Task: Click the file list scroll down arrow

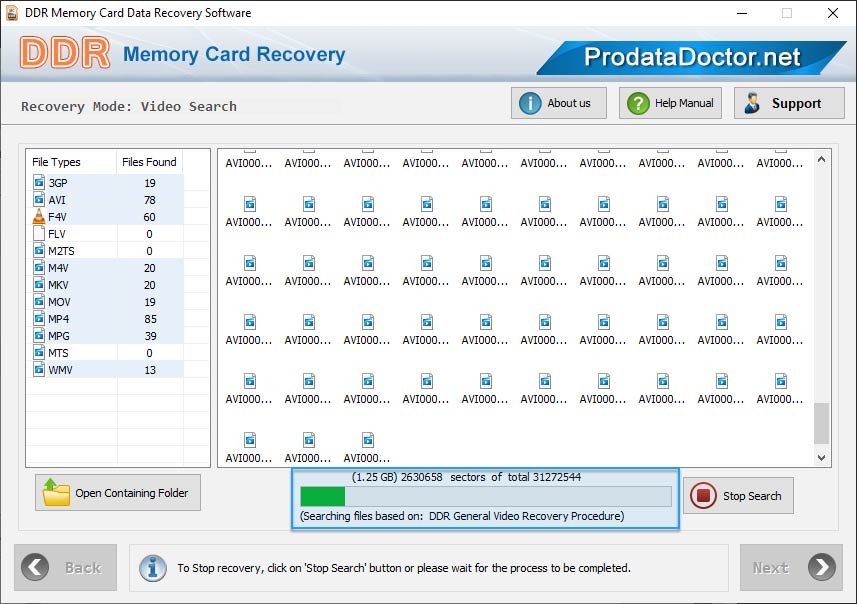Action: click(821, 458)
